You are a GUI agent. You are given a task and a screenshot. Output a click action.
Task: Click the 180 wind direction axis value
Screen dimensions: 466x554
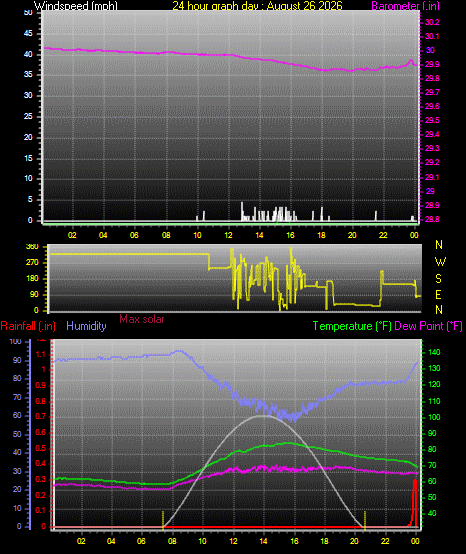(x=32, y=279)
